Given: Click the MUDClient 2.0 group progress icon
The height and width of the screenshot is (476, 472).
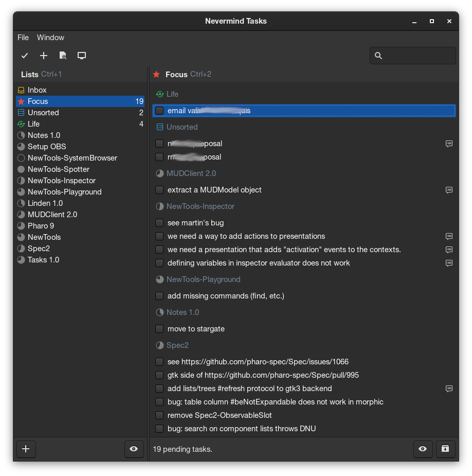Looking at the screenshot, I should tap(160, 173).
